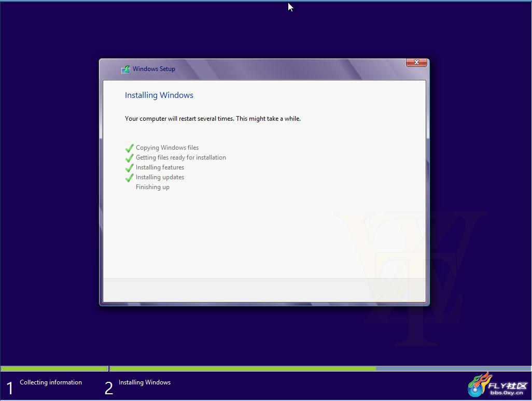Click the "Copying Windows files" step text
Viewport: 532px width, 401px height.
(167, 148)
